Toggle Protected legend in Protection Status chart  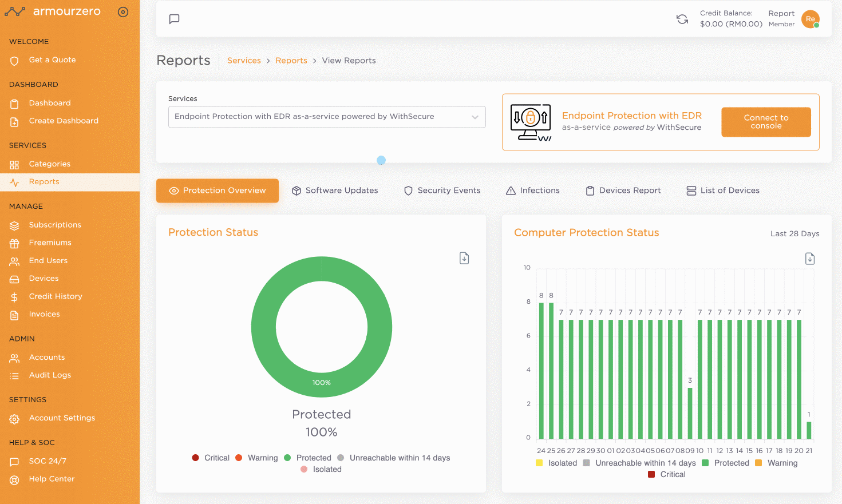307,458
